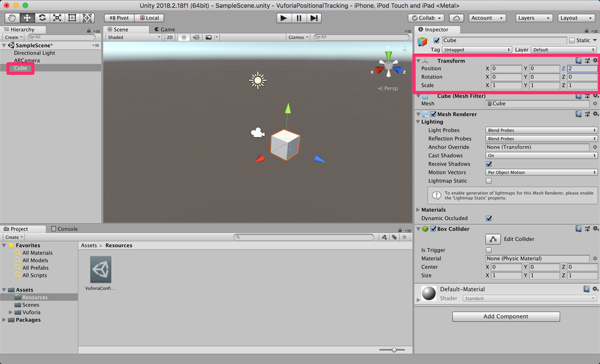Toggle 2D scene view mode

click(x=169, y=37)
